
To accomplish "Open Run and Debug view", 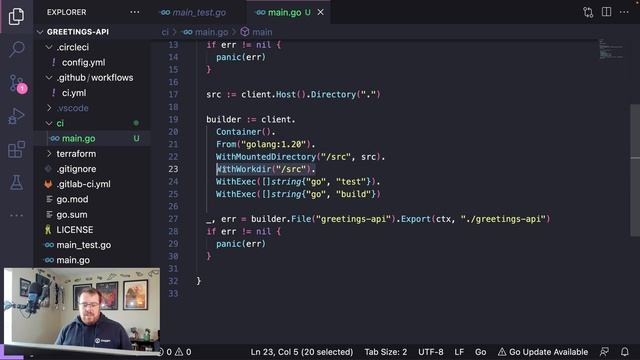I will click(x=16, y=116).
